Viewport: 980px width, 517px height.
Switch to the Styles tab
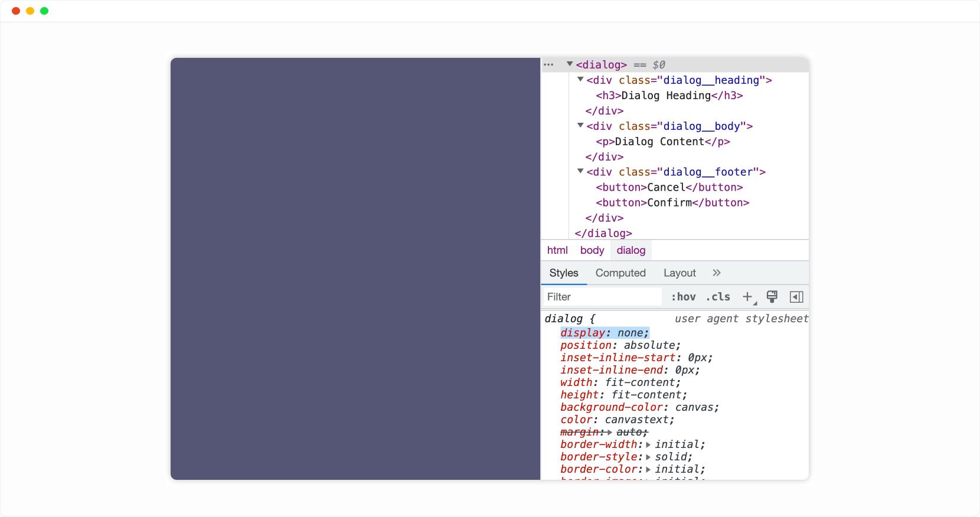click(x=564, y=273)
